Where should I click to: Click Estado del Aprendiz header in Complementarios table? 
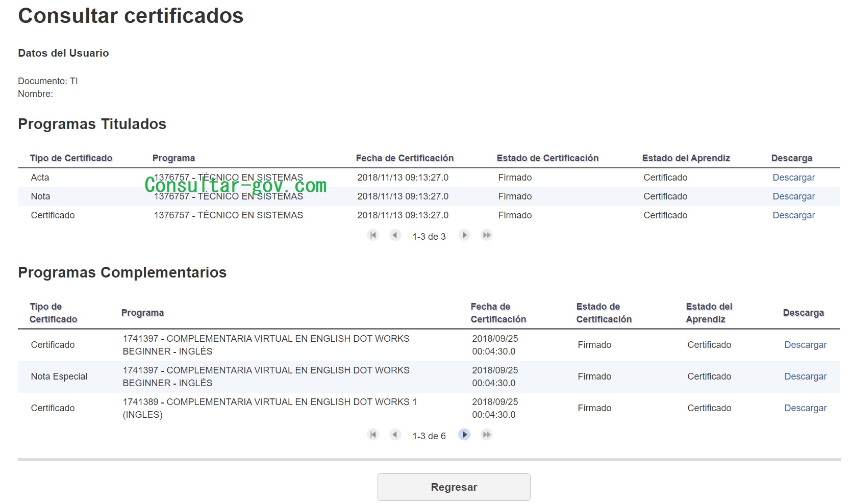(709, 313)
